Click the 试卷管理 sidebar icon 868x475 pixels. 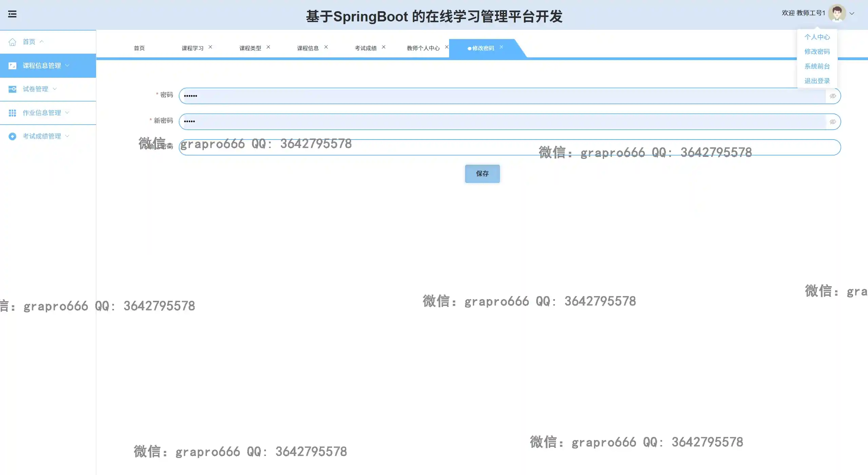[x=12, y=89]
